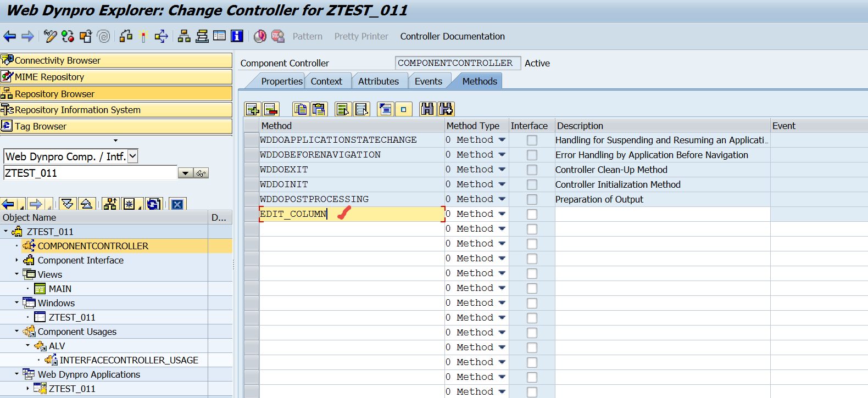This screenshot has width=868, height=398.
Task: Click the delete row icon above Method table
Action: [271, 109]
